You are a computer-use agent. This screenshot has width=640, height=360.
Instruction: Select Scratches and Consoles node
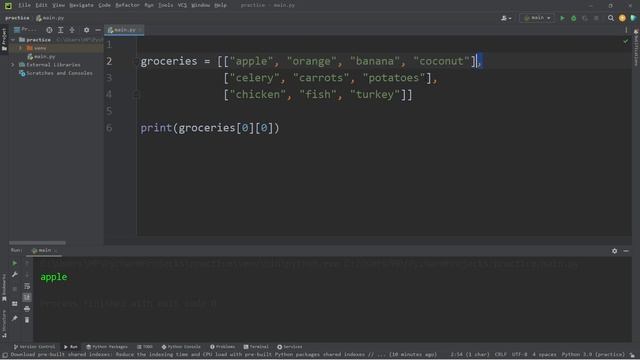coord(56,73)
